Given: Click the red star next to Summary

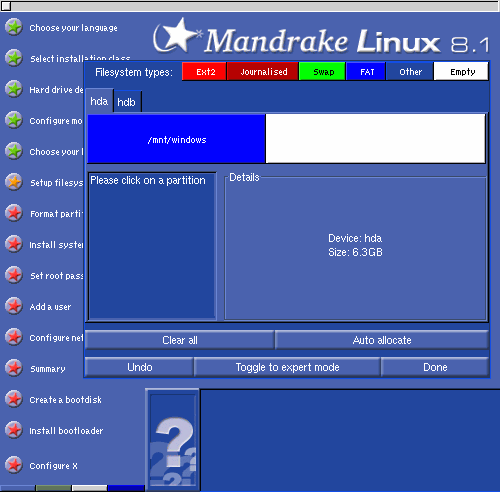Looking at the screenshot, I should tap(14, 368).
